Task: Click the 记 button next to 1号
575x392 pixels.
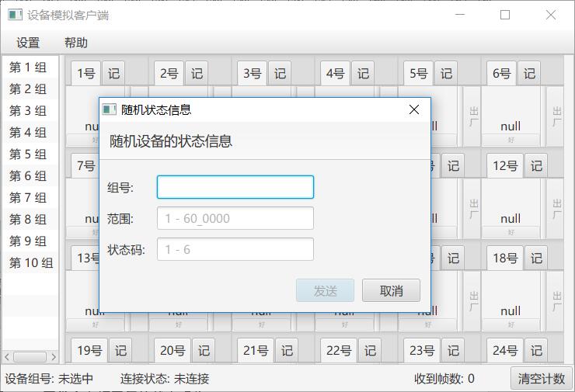Action: point(113,73)
